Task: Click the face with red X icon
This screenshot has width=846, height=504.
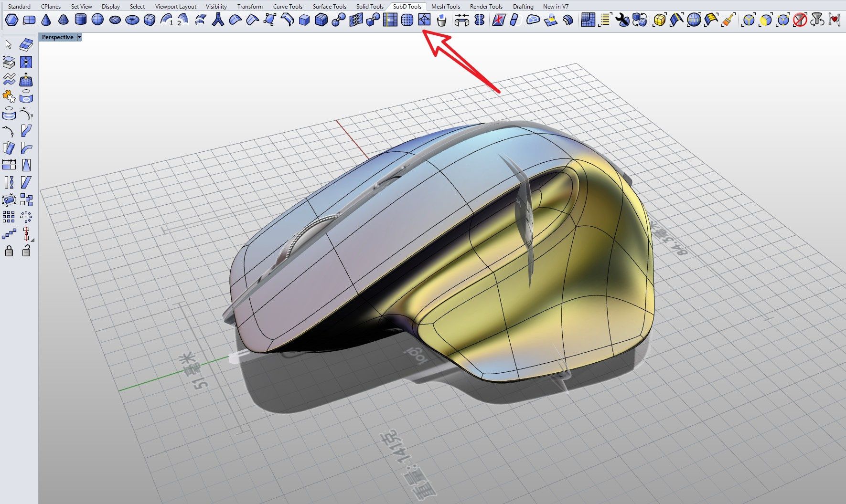Action: point(498,20)
